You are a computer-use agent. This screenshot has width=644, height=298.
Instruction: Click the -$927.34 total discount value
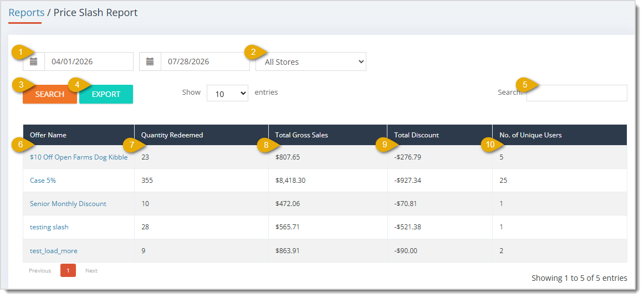tap(408, 180)
